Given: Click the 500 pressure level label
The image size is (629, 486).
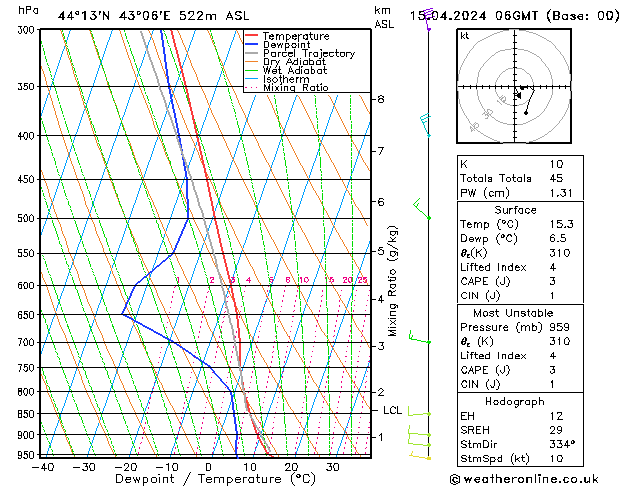Looking at the screenshot, I should [x=28, y=219].
